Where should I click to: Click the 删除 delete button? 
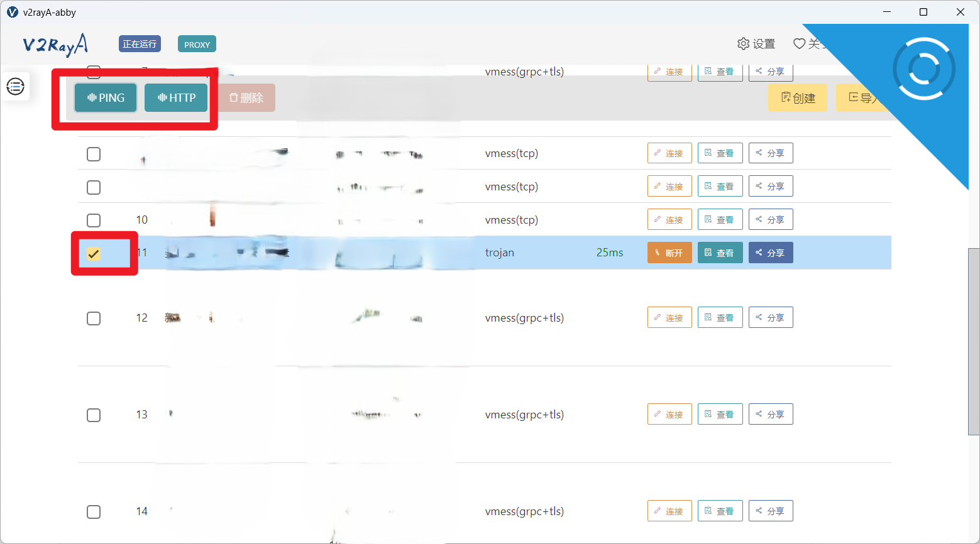click(x=246, y=97)
